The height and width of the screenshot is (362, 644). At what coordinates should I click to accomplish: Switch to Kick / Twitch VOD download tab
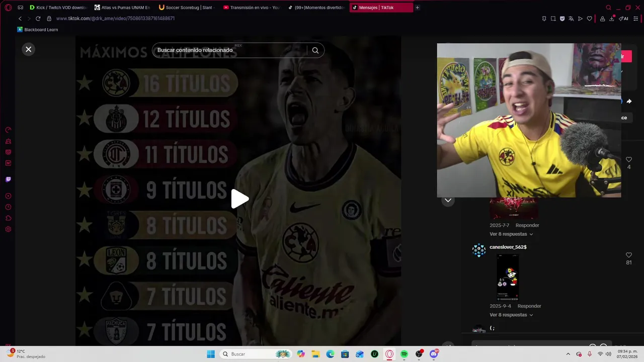[58, 8]
